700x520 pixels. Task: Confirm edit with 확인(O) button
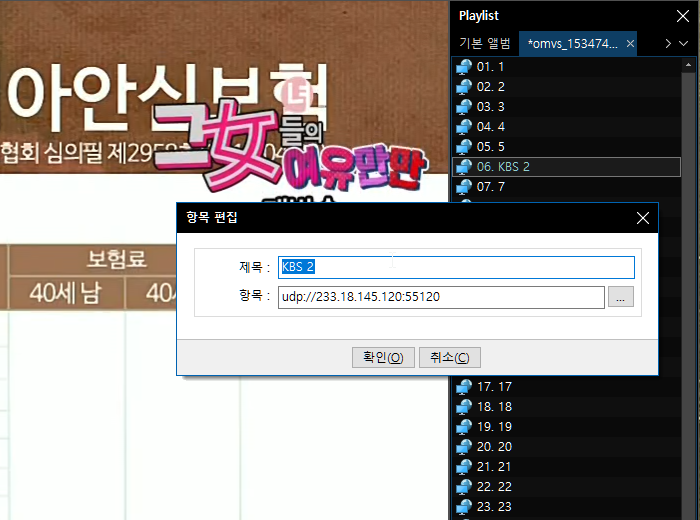click(x=383, y=358)
